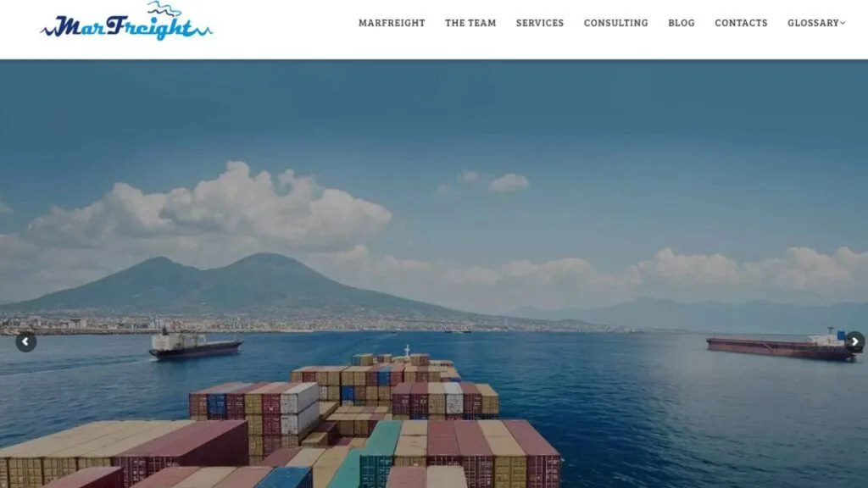Click the wave squiggle above the logo text
Image resolution: width=868 pixels, height=488 pixels.
(164, 8)
